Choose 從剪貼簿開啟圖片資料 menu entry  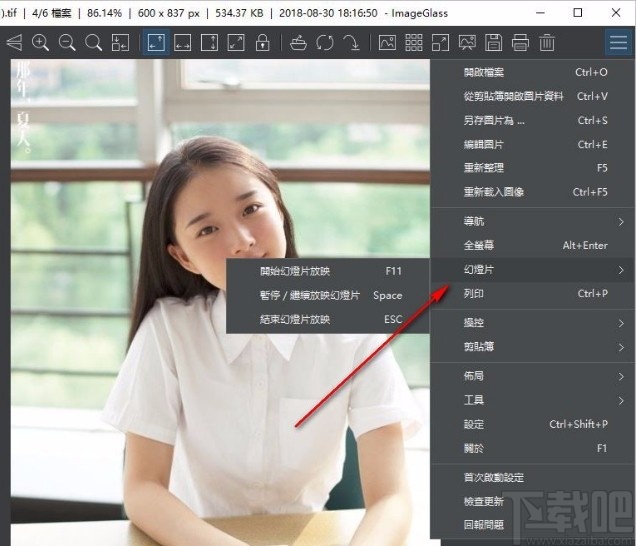(533, 97)
